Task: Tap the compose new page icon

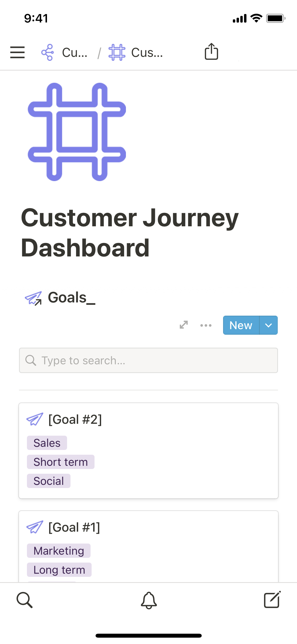Action: (272, 600)
